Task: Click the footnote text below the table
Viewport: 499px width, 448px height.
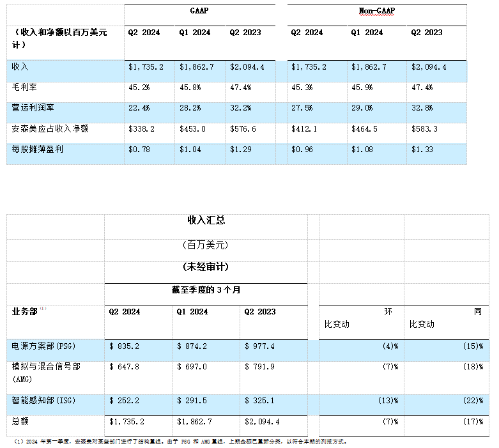Action: tap(179, 442)
